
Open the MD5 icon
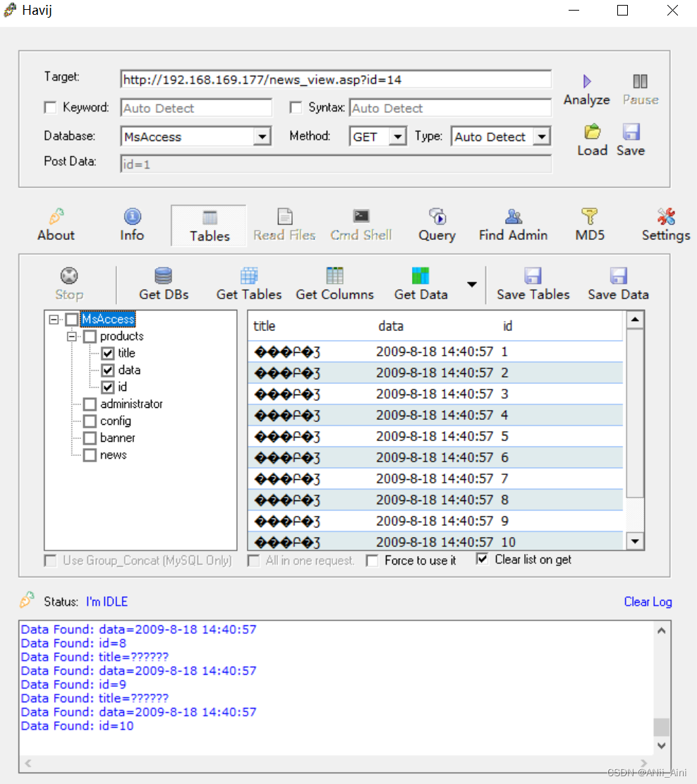coord(590,217)
